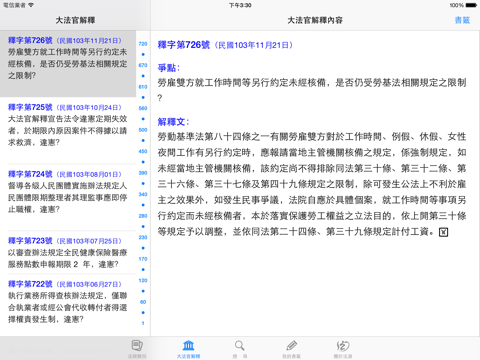Open the 法規類別 tab icon

pyautogui.click(x=137, y=345)
